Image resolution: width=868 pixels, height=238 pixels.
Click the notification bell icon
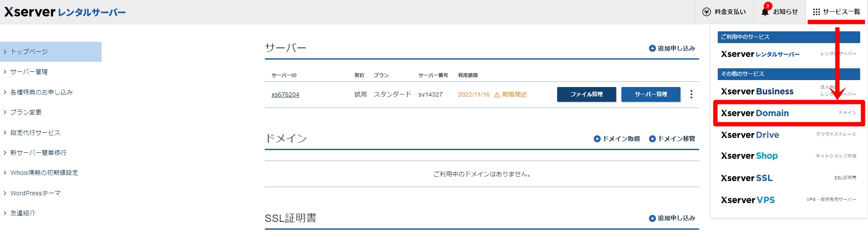[765, 12]
